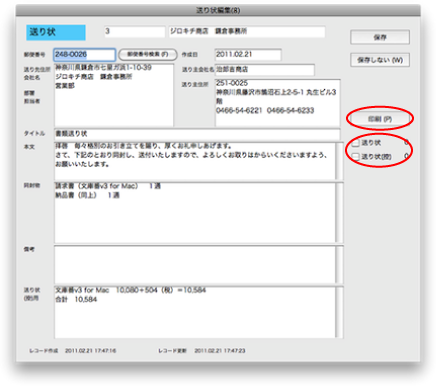Click the 納品書 (同上) line in enclosures
The image size is (437, 386).
click(87, 195)
